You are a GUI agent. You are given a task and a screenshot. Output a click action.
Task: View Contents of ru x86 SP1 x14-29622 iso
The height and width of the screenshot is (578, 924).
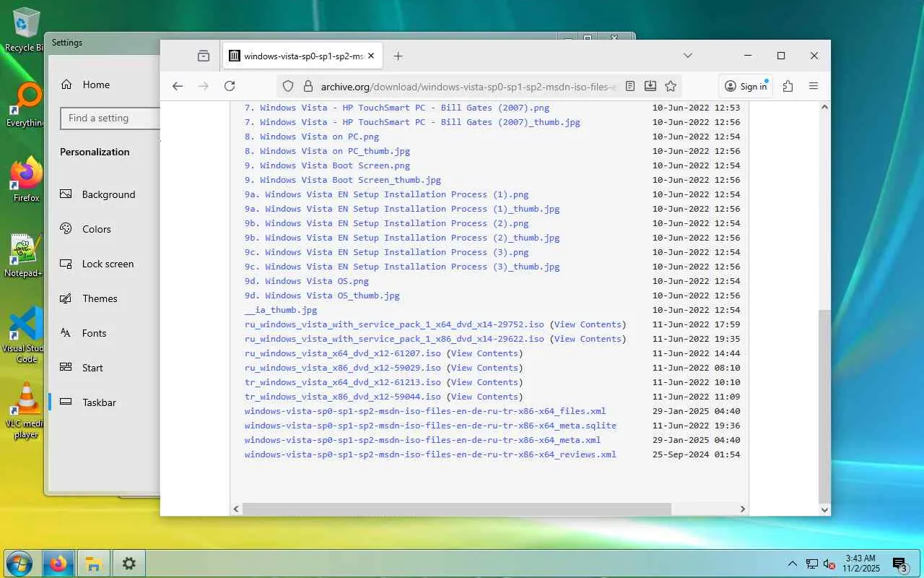coord(588,339)
